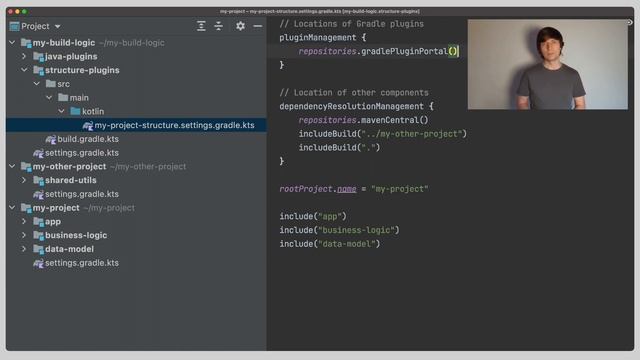Select the kotlin folder label
This screenshot has width=640, height=360.
pyautogui.click(x=93, y=111)
